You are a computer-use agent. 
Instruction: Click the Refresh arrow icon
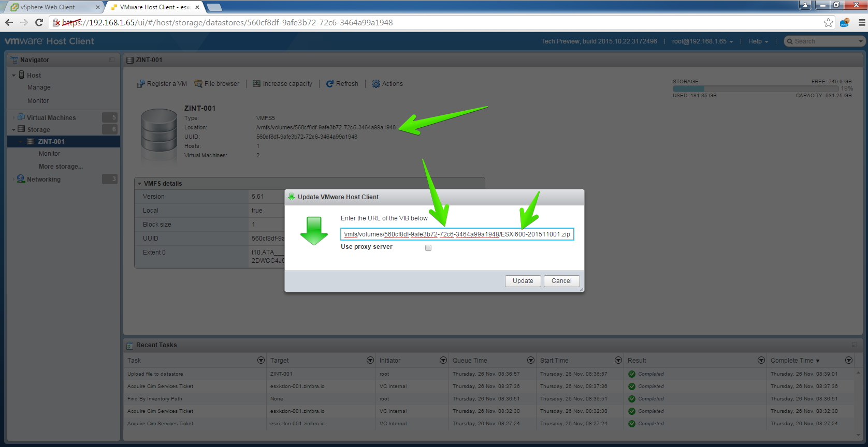pos(330,84)
